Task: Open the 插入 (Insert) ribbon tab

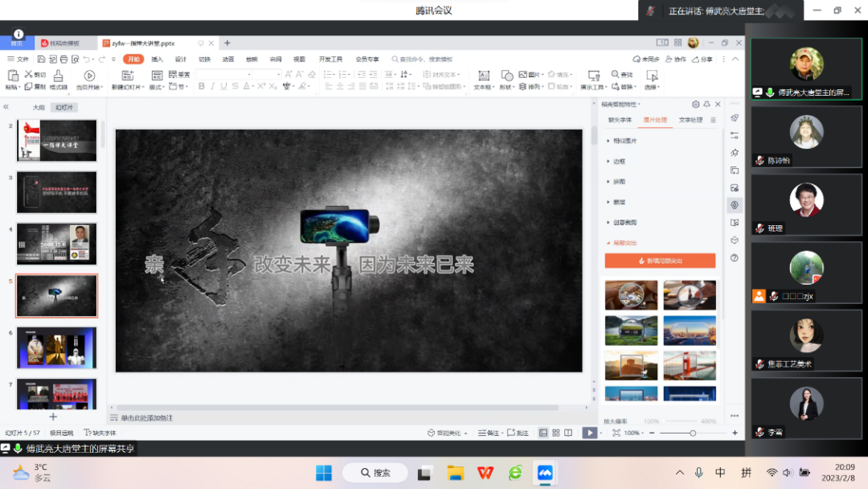Action: [158, 59]
